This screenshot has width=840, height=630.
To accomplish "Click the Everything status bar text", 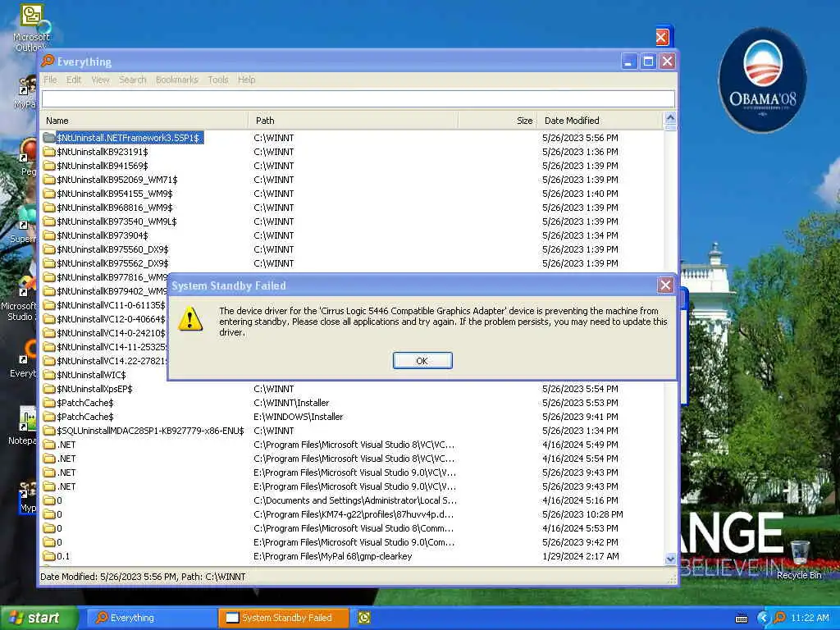I will (143, 577).
